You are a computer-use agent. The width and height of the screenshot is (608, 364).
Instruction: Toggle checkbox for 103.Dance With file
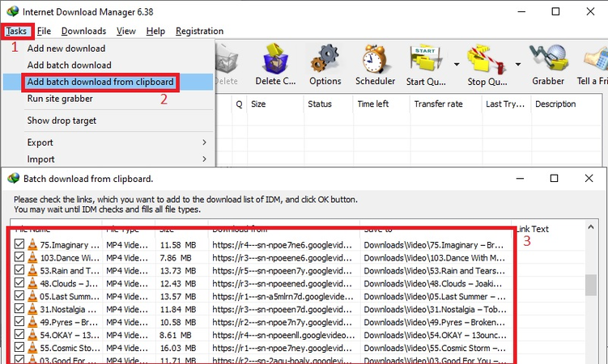pos(19,257)
